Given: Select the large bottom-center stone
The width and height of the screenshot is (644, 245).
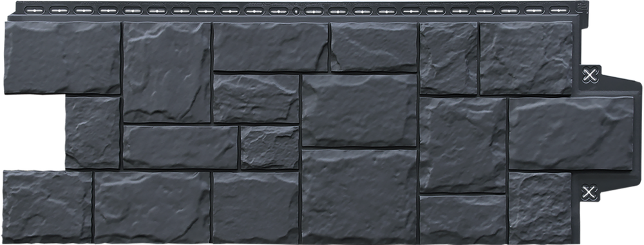Looking at the screenshot, I should click(359, 196).
